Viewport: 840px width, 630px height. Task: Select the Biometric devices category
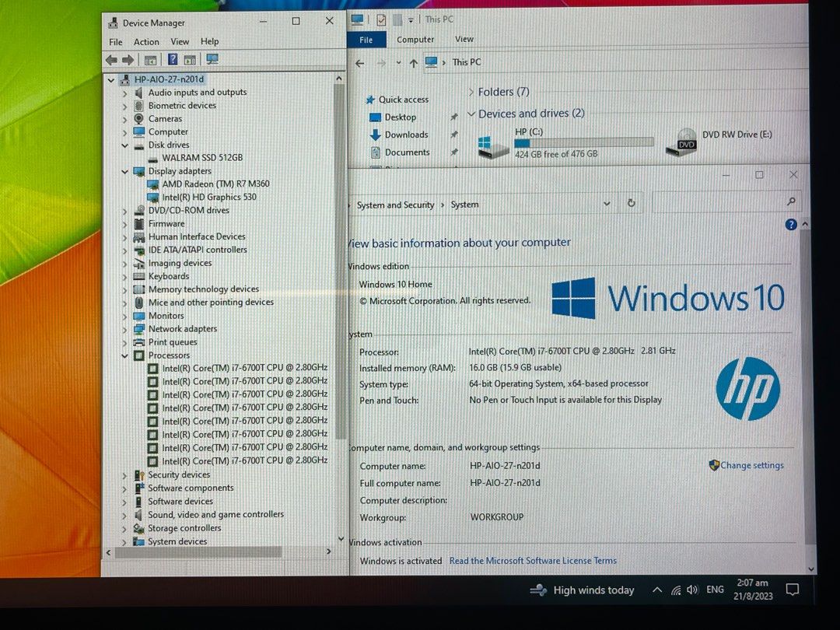click(182, 106)
